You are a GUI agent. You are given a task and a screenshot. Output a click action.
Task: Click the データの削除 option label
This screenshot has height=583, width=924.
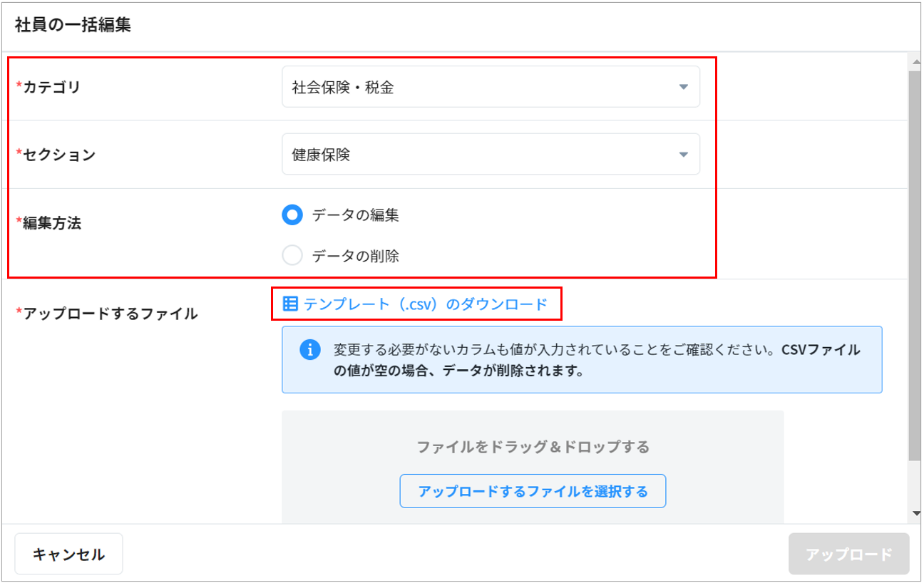(355, 256)
